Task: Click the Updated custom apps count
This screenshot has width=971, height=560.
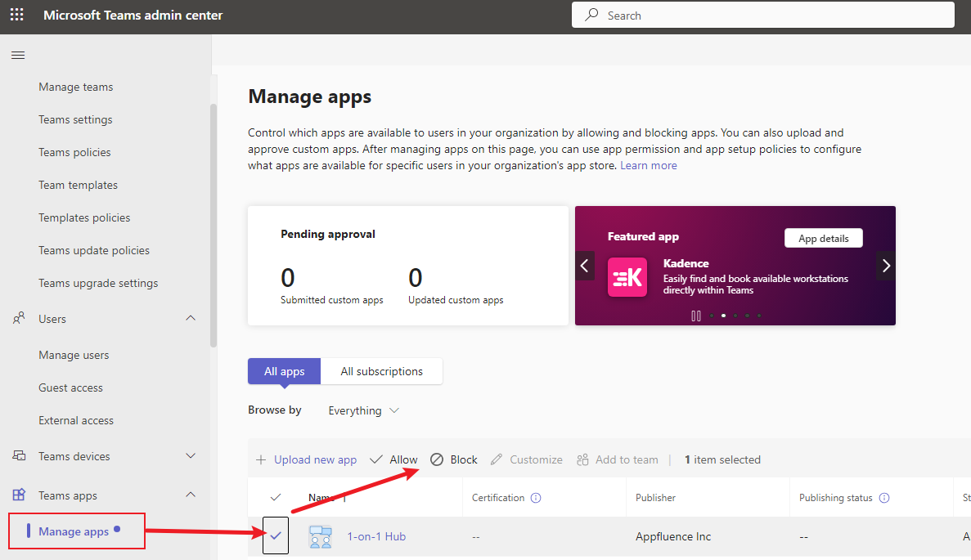Action: coord(416,278)
